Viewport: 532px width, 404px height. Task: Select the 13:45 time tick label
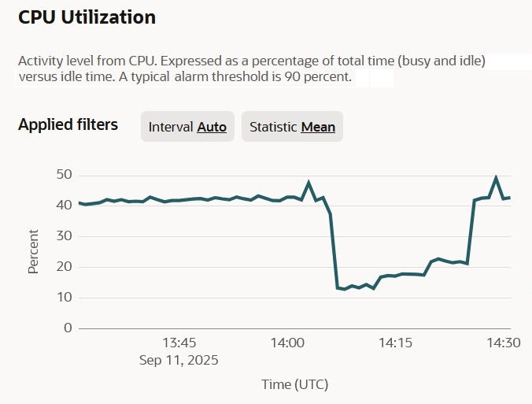point(179,343)
